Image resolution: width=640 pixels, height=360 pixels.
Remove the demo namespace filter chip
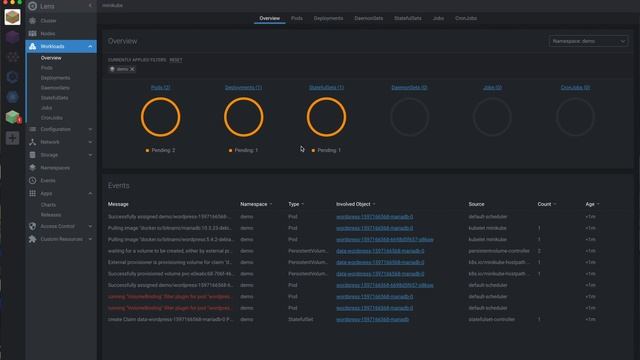pos(132,69)
